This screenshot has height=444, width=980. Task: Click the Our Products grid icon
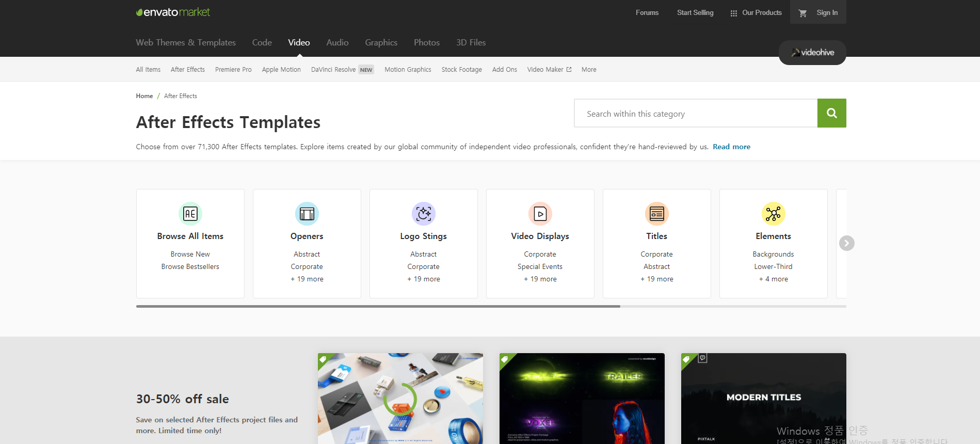733,13
